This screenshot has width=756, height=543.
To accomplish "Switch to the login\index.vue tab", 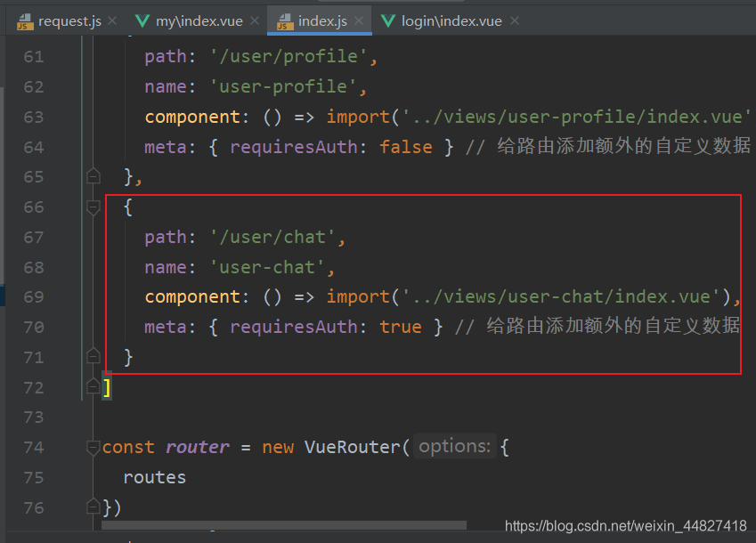I will pyautogui.click(x=451, y=21).
